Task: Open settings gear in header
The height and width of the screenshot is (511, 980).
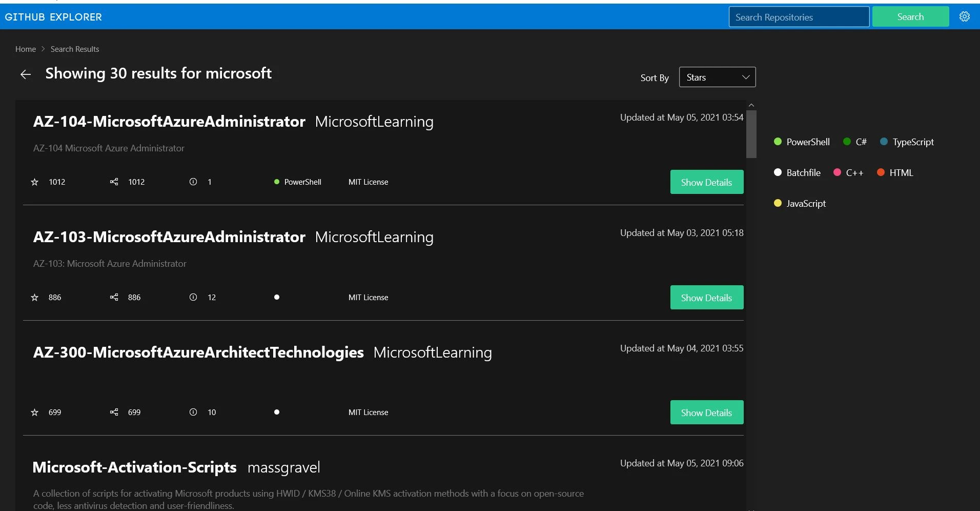Action: [964, 16]
